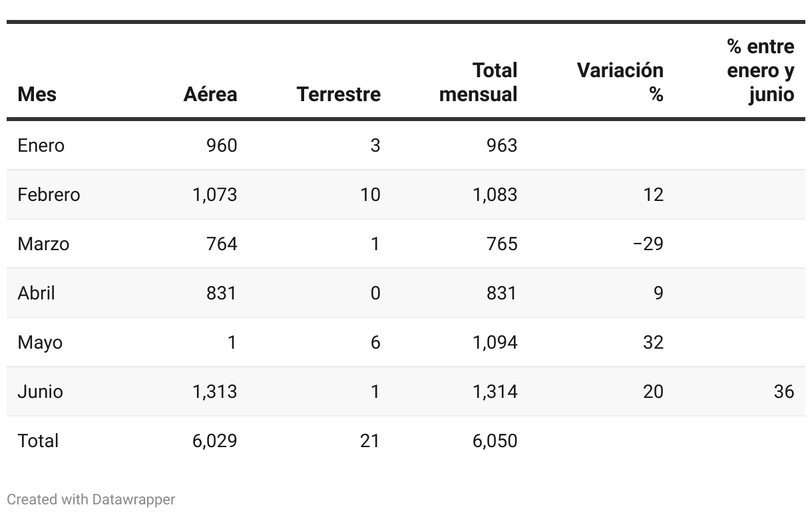Screen dimensions: 812x515
Task: Click the Total row label
Action: (38, 440)
